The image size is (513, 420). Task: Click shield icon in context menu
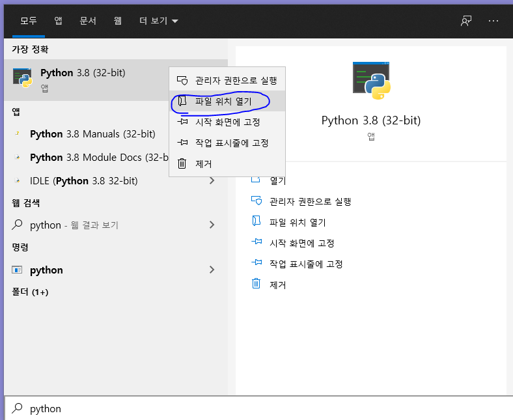pos(182,80)
